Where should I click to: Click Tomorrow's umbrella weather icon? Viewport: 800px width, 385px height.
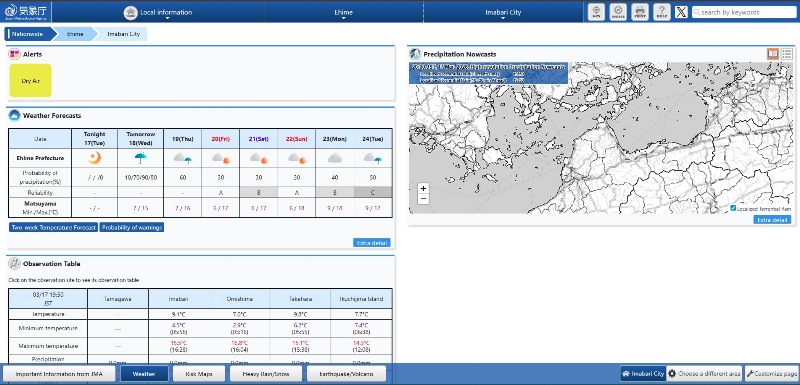click(x=140, y=158)
